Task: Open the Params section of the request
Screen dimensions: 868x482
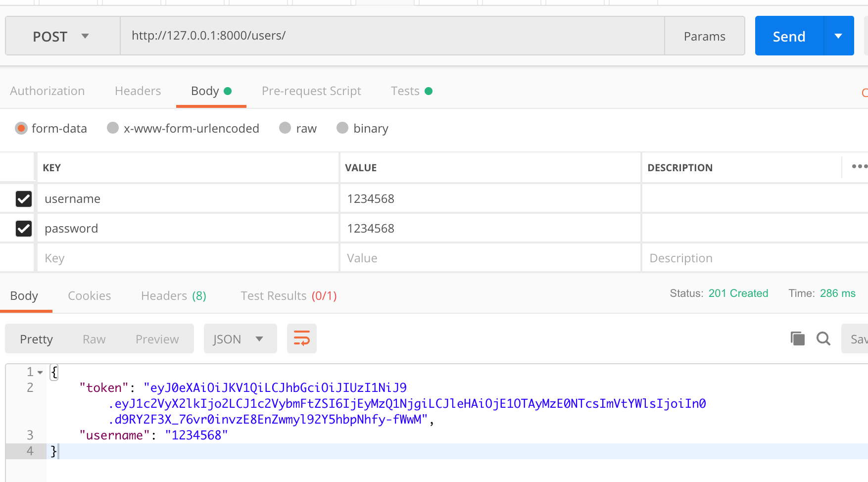Action: pyautogui.click(x=704, y=36)
